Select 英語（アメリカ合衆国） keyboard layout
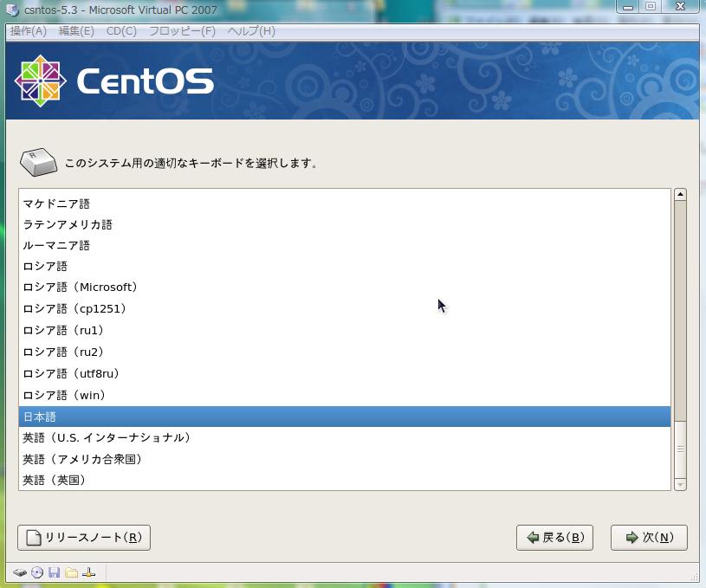706x588 pixels. (x=82, y=459)
